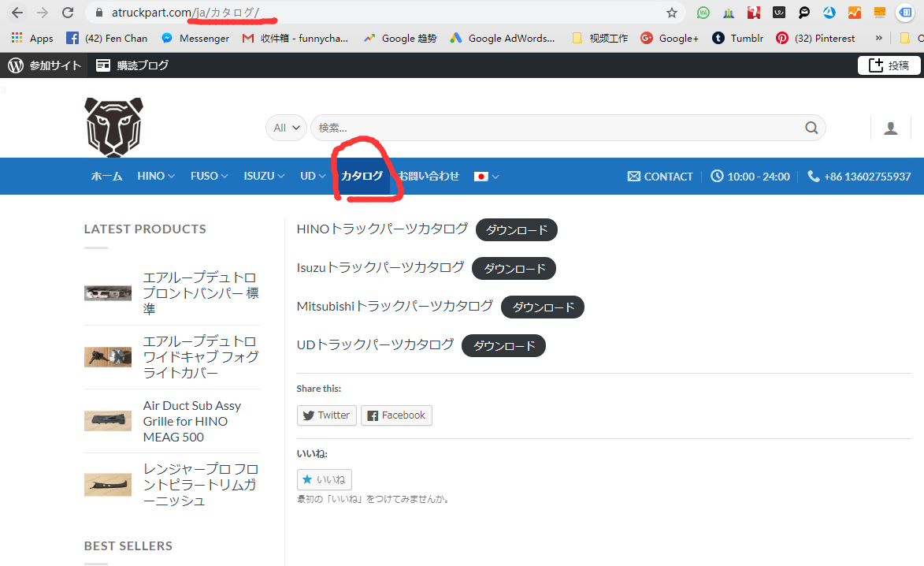Open the Japanese flag language selector
Viewport: 924px width, 566px height.
coord(486,177)
